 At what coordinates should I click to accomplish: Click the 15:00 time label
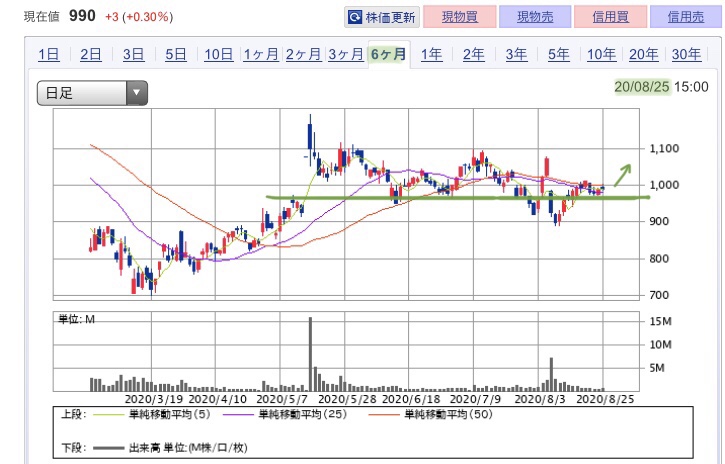(x=691, y=86)
